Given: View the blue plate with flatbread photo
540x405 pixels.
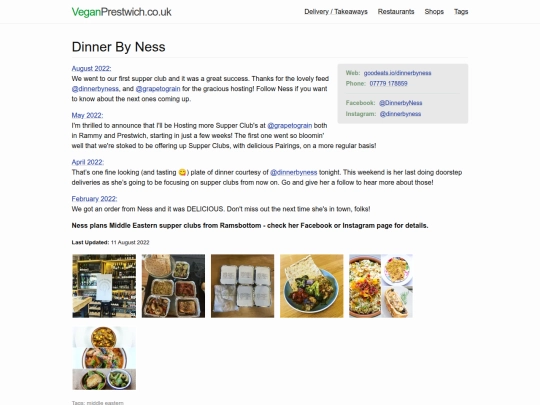Looking at the screenshot, I should (312, 286).
